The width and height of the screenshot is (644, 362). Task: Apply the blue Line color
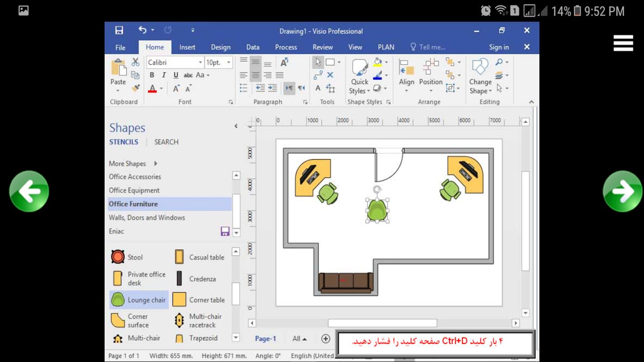coord(377,76)
